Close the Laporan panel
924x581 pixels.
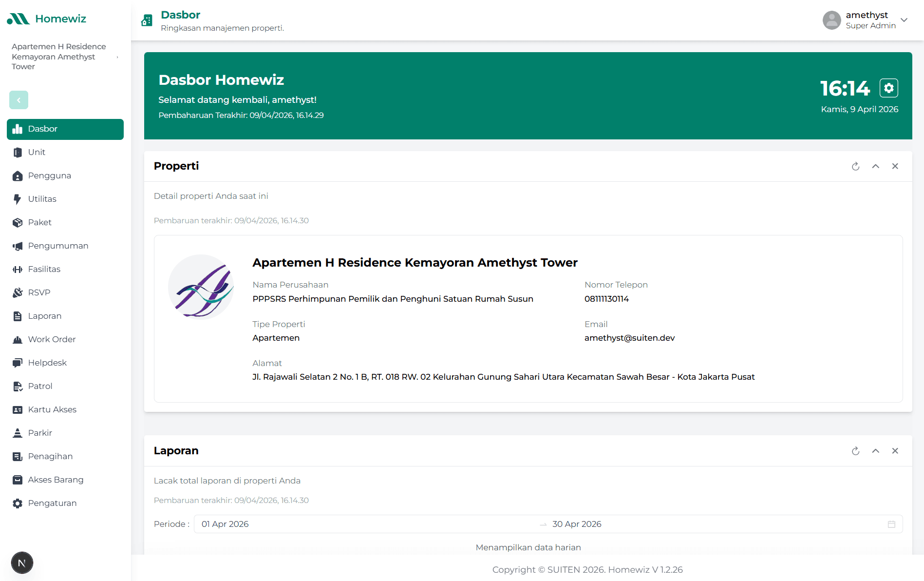[x=895, y=451]
